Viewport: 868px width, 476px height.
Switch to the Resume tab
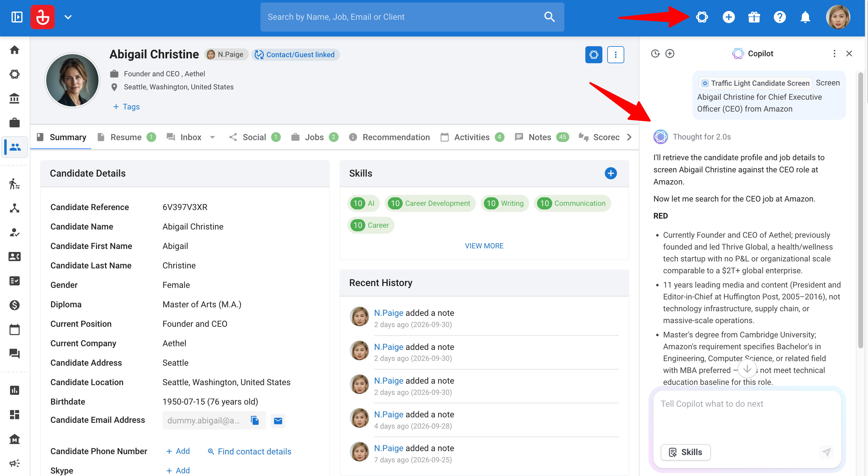[126, 137]
